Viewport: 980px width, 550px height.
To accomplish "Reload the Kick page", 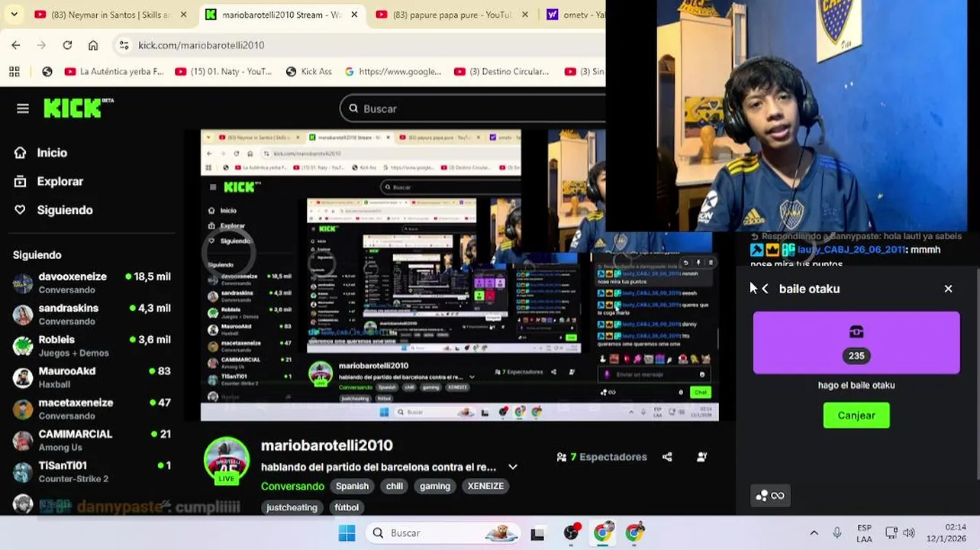I will pos(67,45).
